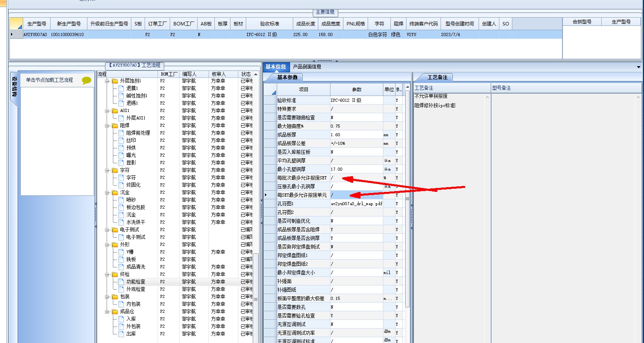The image size is (644, 343).
Task: Collapse the 包装 tree node
Action: coord(107,297)
